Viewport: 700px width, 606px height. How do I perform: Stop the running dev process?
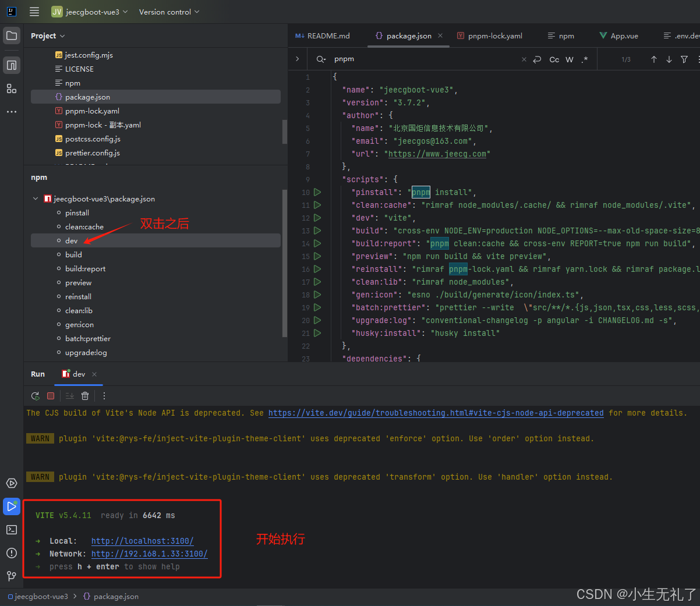point(51,396)
